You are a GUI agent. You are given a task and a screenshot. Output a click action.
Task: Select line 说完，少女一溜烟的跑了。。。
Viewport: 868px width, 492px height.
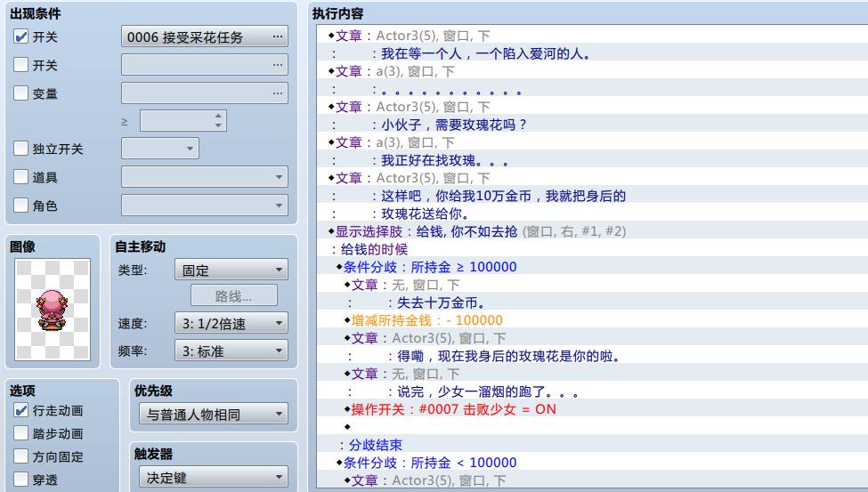(592, 391)
